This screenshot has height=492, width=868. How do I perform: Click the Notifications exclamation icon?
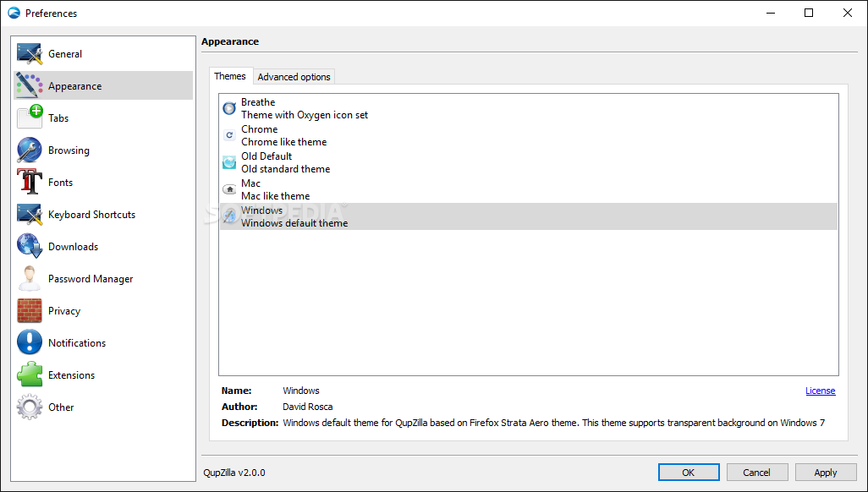[30, 342]
